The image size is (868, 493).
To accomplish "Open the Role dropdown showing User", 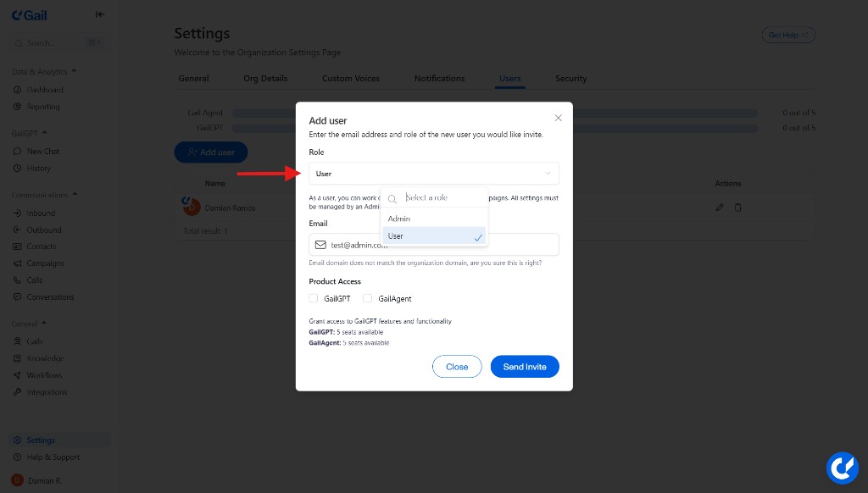I will click(433, 174).
